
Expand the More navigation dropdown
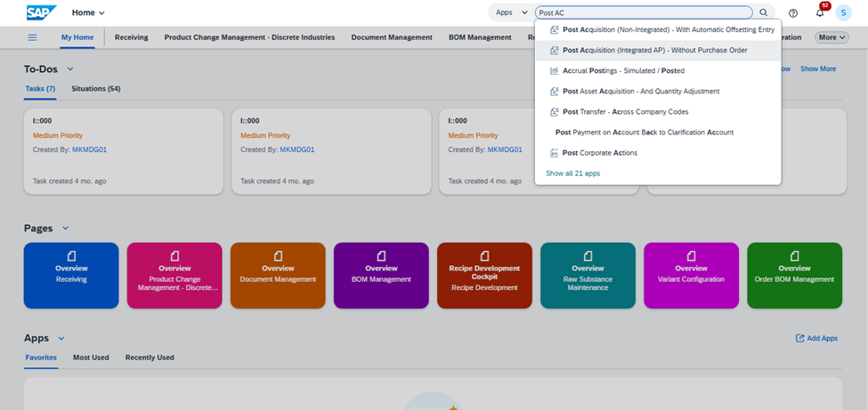pos(831,37)
